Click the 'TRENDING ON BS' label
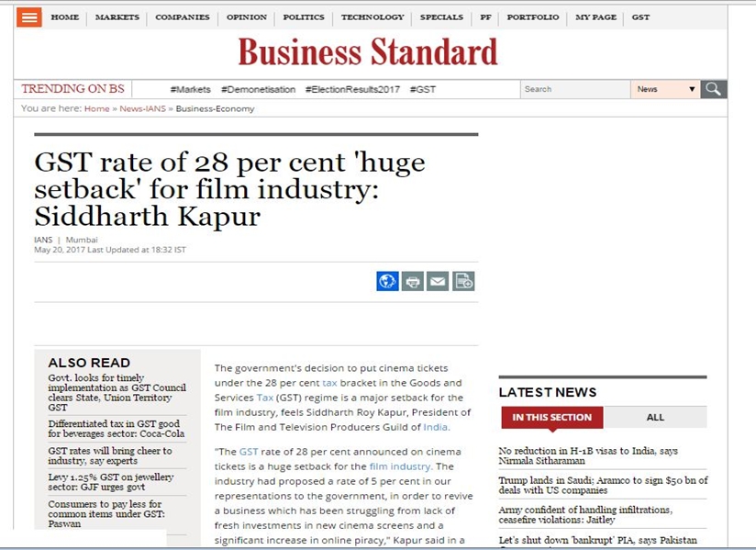756x550 pixels. click(72, 89)
